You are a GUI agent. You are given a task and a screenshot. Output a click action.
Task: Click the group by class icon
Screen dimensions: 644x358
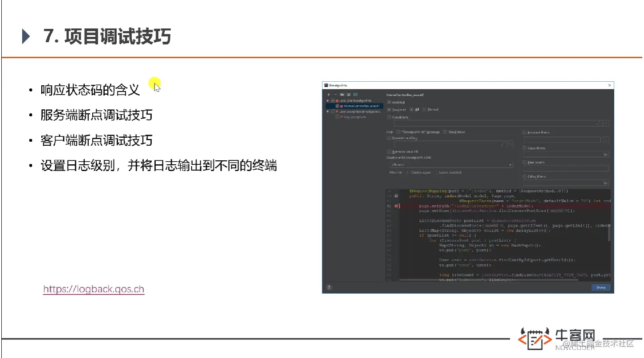point(356,95)
